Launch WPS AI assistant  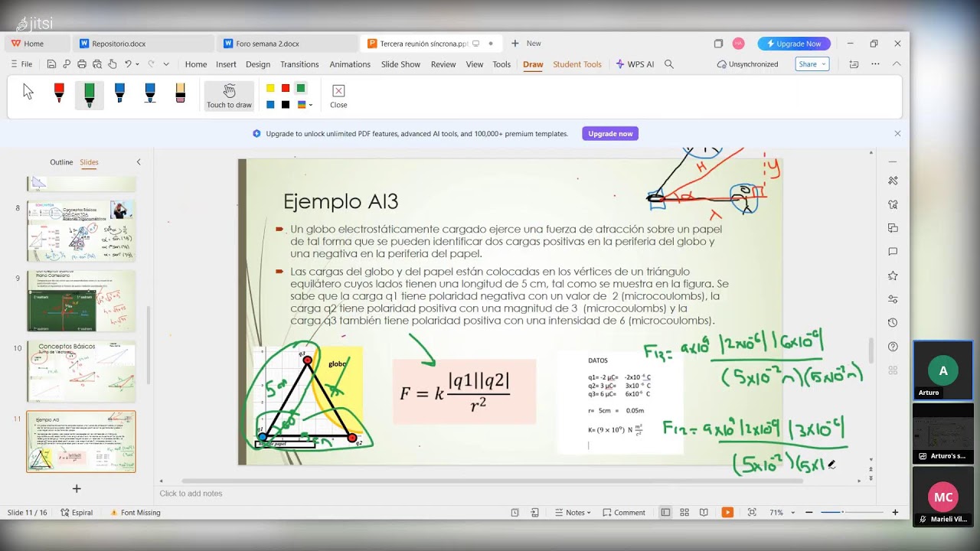[x=635, y=64]
